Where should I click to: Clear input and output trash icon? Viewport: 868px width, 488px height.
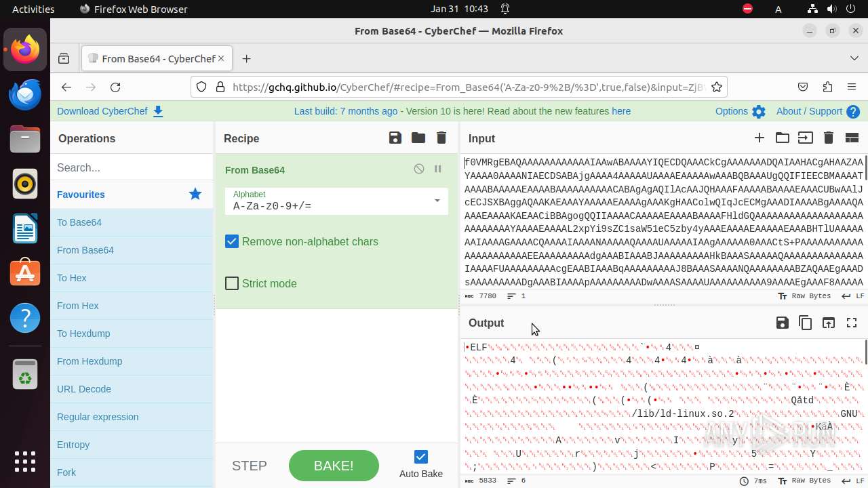click(829, 138)
